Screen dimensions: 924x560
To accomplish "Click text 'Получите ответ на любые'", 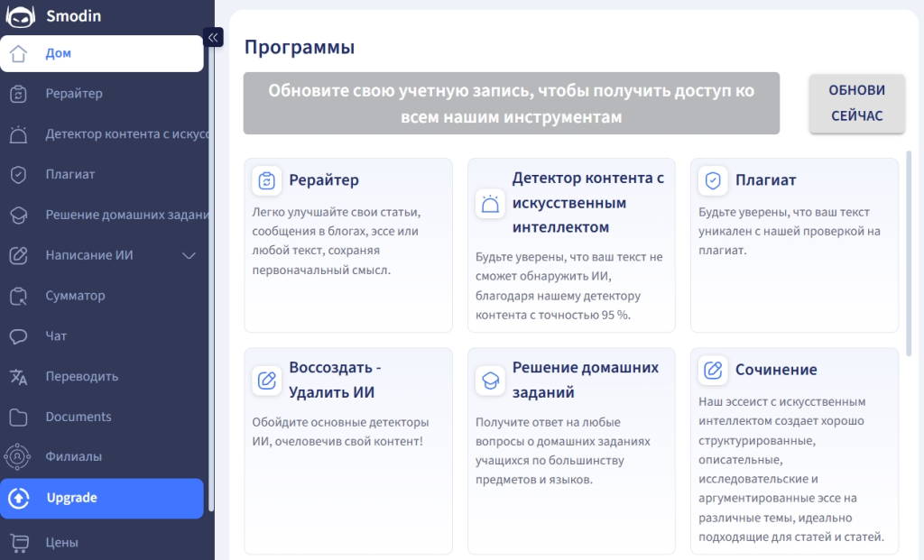I will pos(548,422).
